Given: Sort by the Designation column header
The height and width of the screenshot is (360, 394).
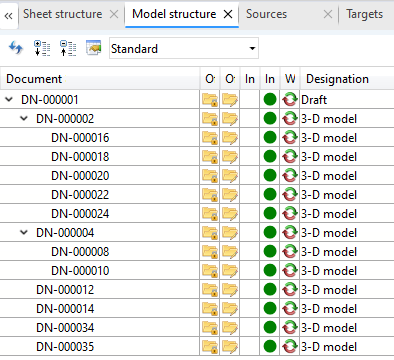Looking at the screenshot, I should click(x=337, y=79).
